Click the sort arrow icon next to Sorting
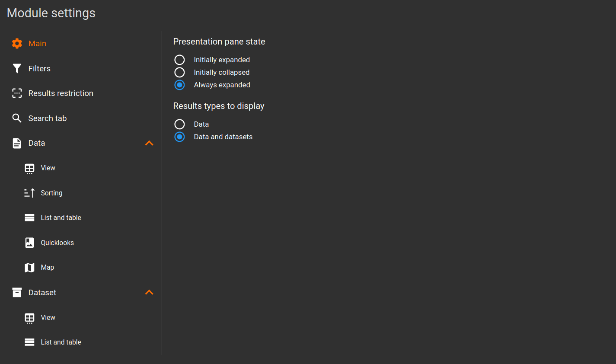The height and width of the screenshot is (364, 616). tap(29, 193)
